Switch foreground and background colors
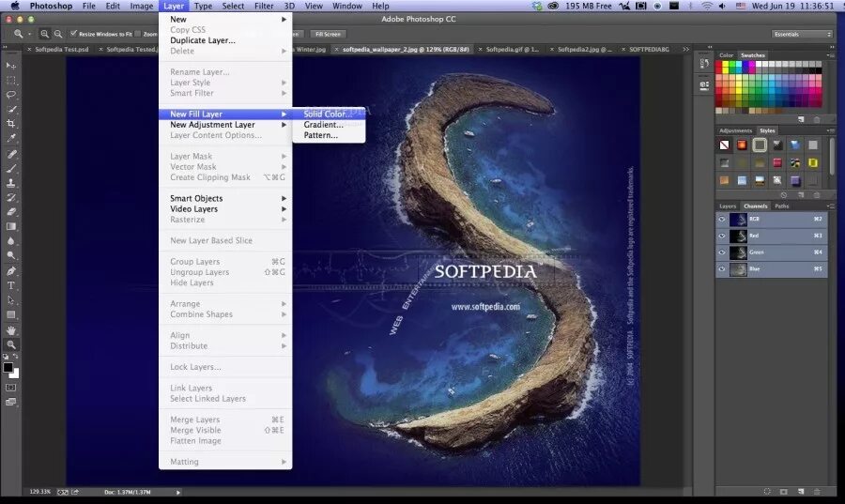The image size is (845, 504). (x=16, y=357)
